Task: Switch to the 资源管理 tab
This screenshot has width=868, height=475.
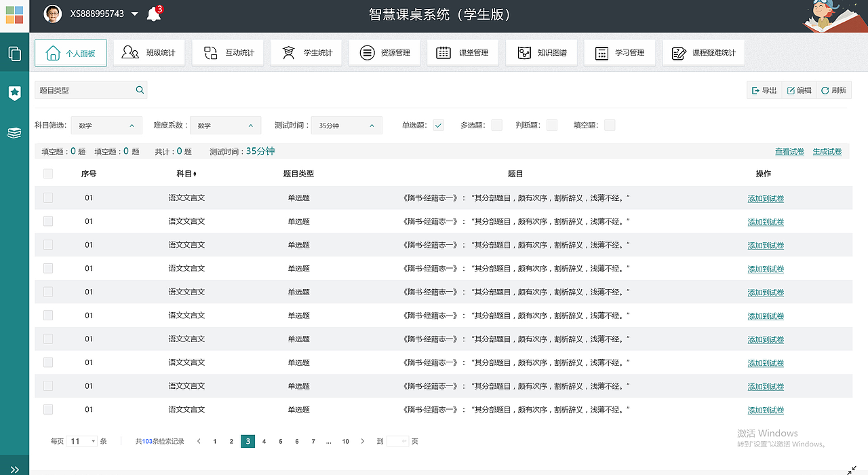Action: 384,53
